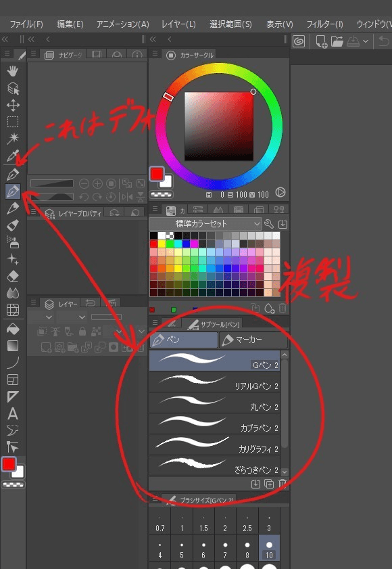Open 標準カラーセット dropdown

point(205,223)
